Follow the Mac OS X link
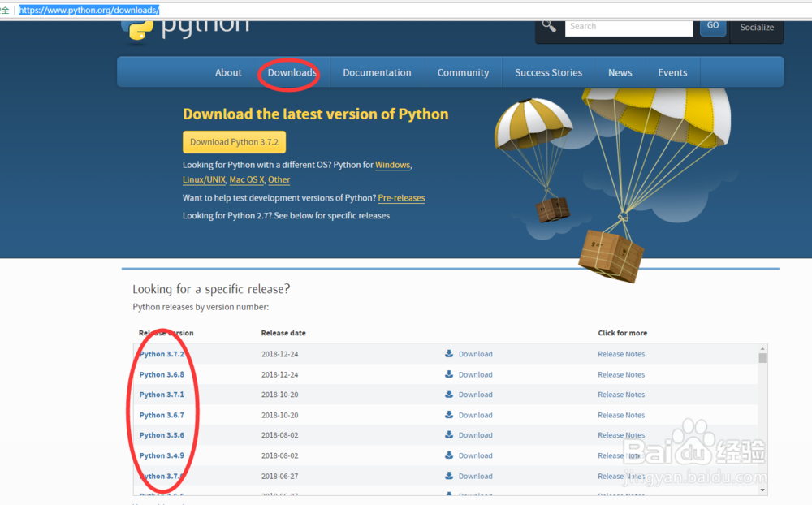This screenshot has height=505, width=812. 247,179
